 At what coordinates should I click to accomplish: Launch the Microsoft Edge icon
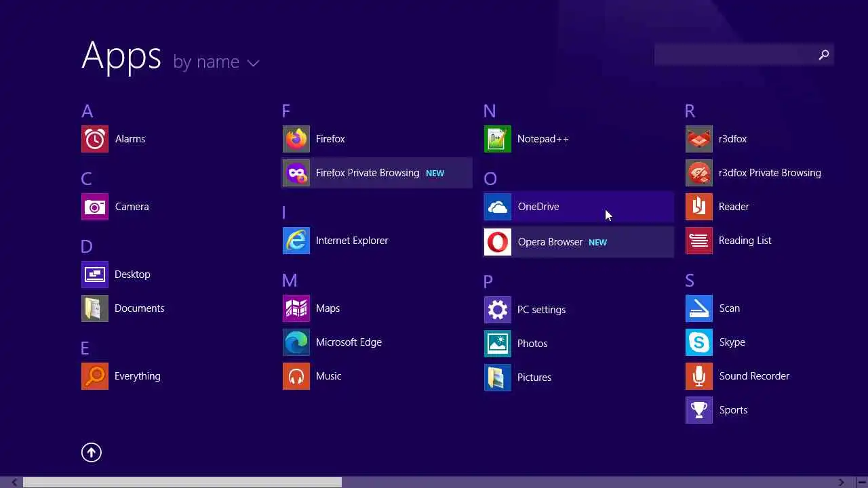tap(296, 342)
